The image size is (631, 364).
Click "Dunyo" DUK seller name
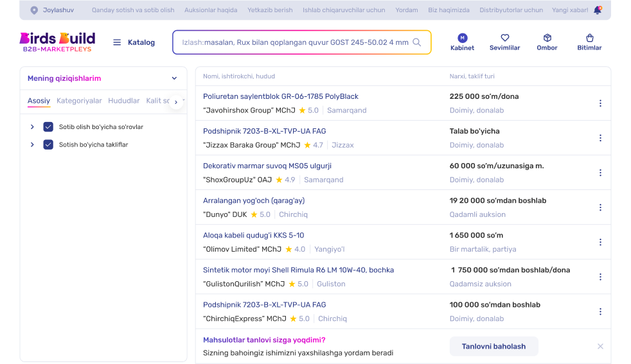[x=225, y=214]
